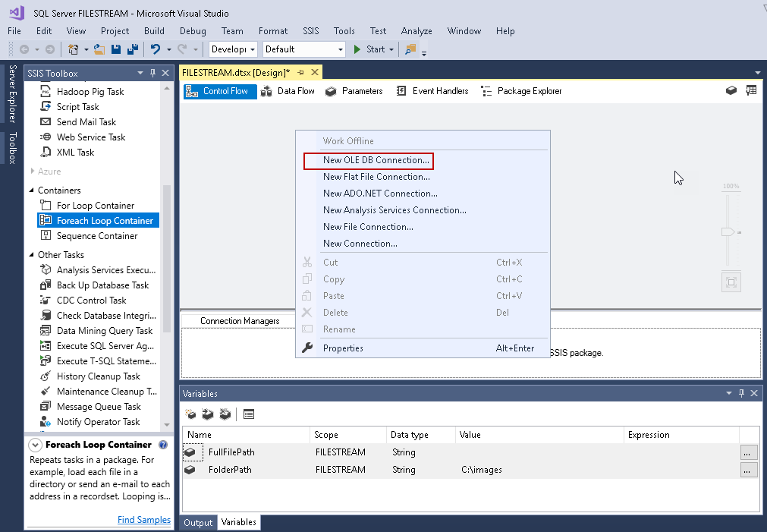The image size is (767, 532).
Task: Click the zoom fit-to-window icon on canvas
Action: [731, 282]
